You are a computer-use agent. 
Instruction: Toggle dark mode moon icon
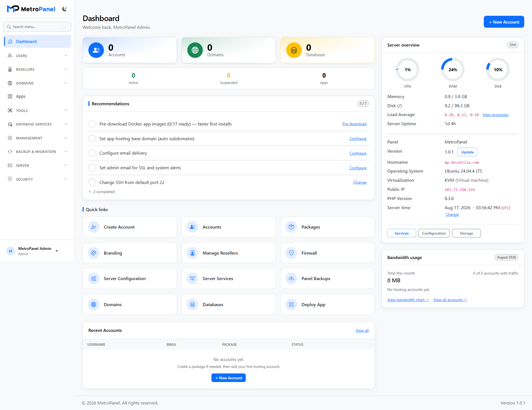[65, 9]
